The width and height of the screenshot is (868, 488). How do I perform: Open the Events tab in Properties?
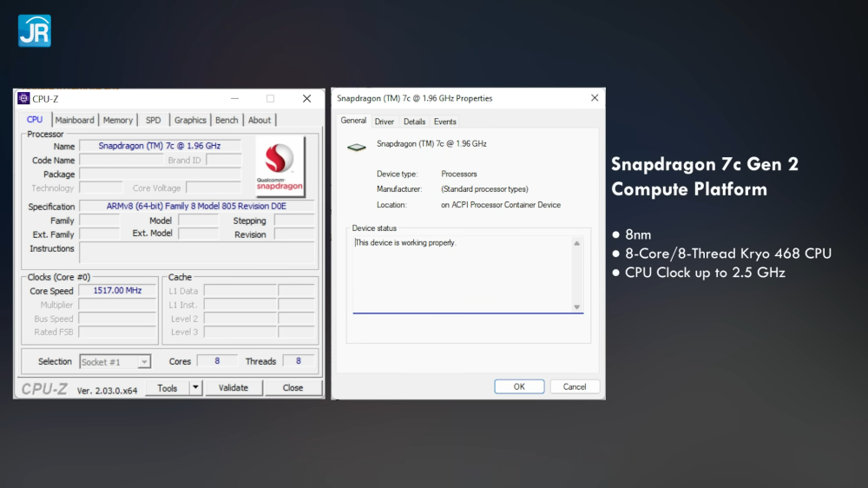pos(445,122)
